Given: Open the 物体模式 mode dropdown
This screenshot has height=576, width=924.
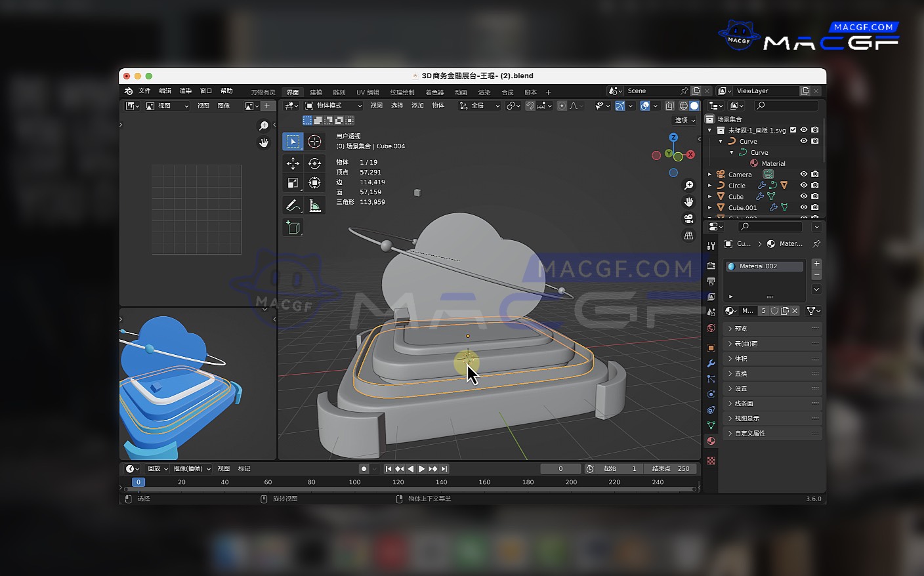Looking at the screenshot, I should tap(333, 106).
